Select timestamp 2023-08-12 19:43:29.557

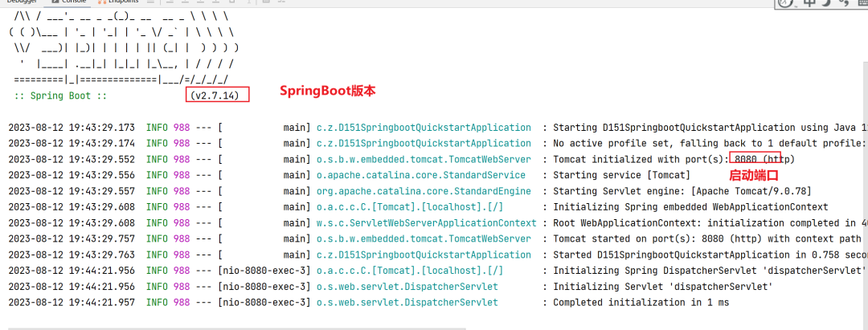pos(72,191)
